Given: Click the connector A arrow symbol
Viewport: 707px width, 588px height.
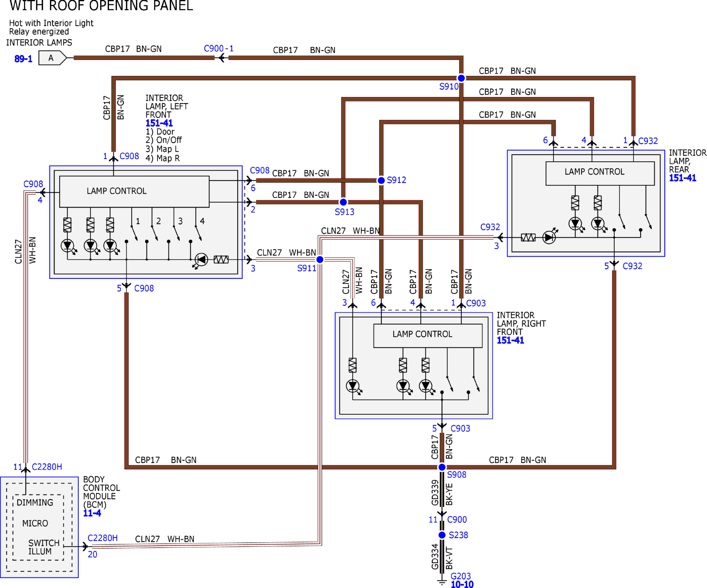Looking at the screenshot, I should click(x=53, y=58).
